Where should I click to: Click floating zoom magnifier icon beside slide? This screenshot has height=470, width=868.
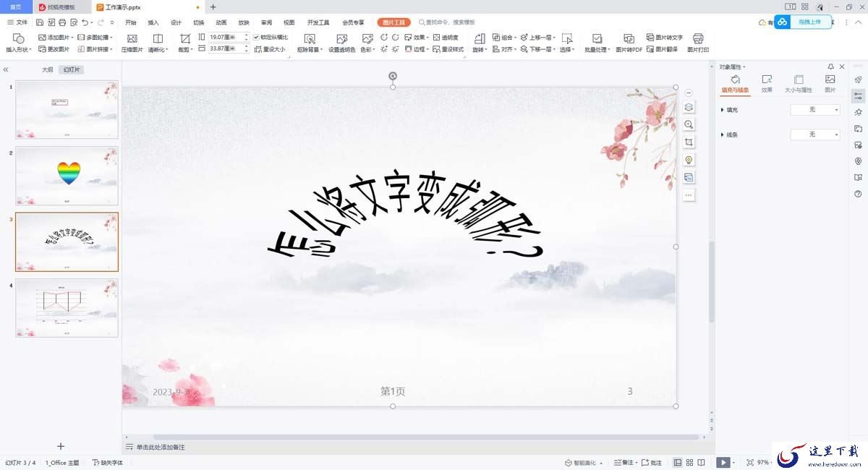pyautogui.click(x=689, y=124)
